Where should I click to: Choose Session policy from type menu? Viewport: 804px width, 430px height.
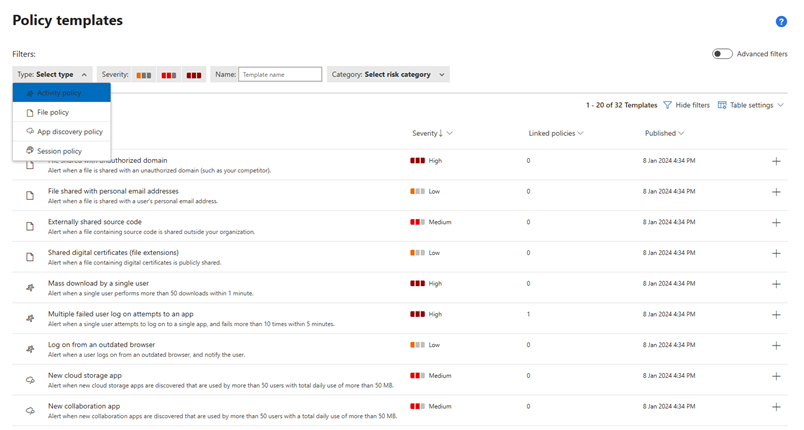59,151
